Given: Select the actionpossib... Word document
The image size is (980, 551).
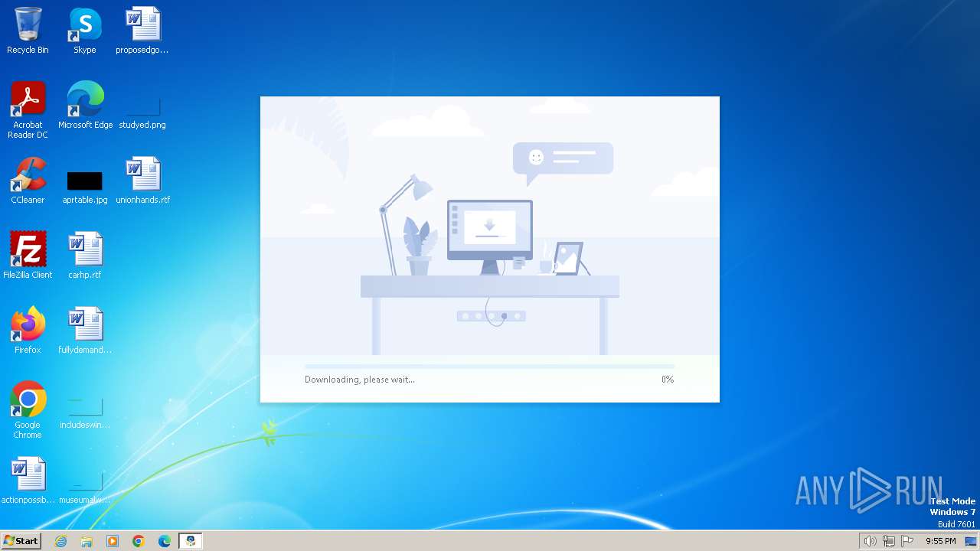Looking at the screenshot, I should point(28,481).
